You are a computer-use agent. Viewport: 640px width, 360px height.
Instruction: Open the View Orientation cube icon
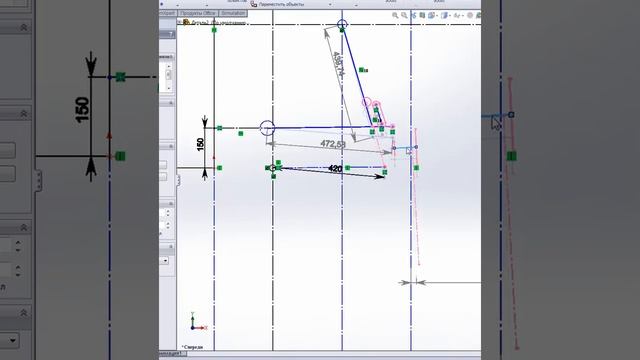coord(432,15)
